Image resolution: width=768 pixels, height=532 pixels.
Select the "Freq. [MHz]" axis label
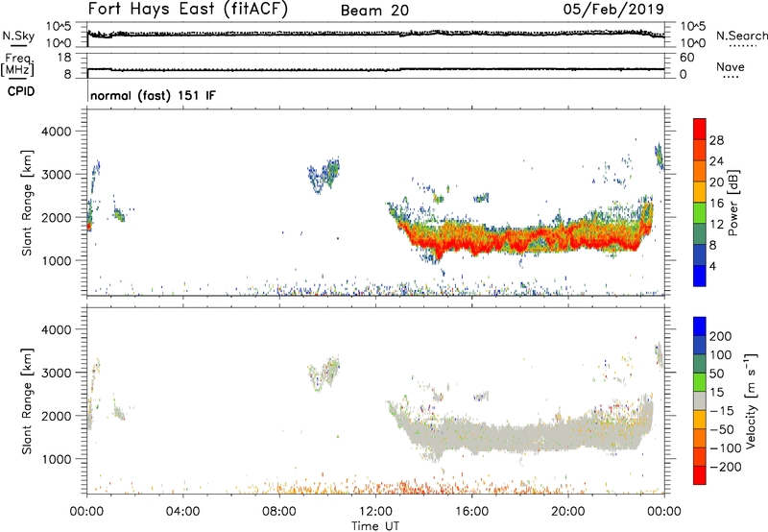[17, 64]
